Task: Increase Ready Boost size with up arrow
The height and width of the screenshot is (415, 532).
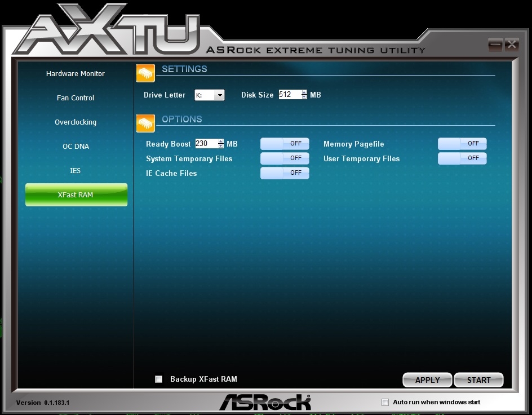Action: click(221, 141)
